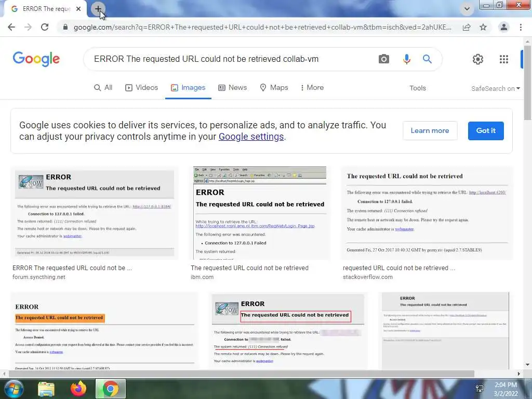View site security lock info

tap(65, 27)
